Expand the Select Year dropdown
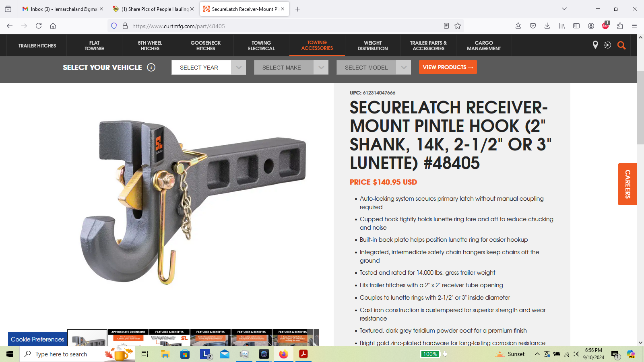Image resolution: width=644 pixels, height=362 pixels. [x=208, y=68]
